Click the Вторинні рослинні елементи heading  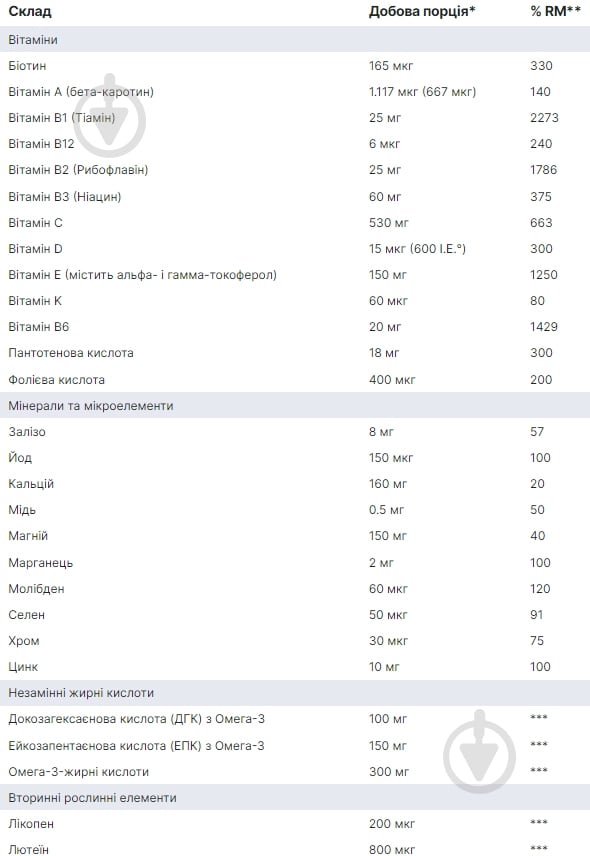(92, 798)
